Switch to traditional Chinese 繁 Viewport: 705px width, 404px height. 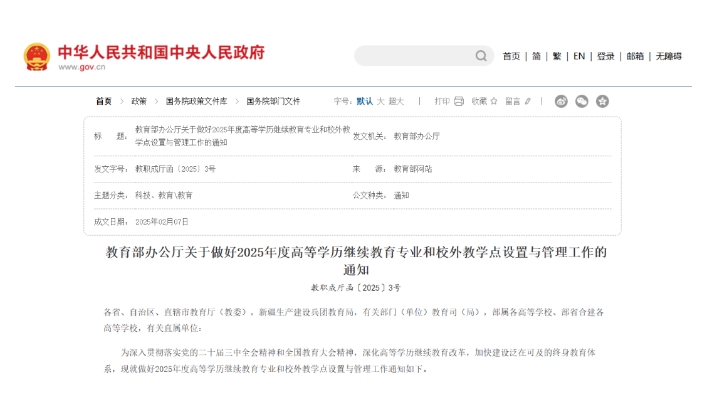(557, 56)
